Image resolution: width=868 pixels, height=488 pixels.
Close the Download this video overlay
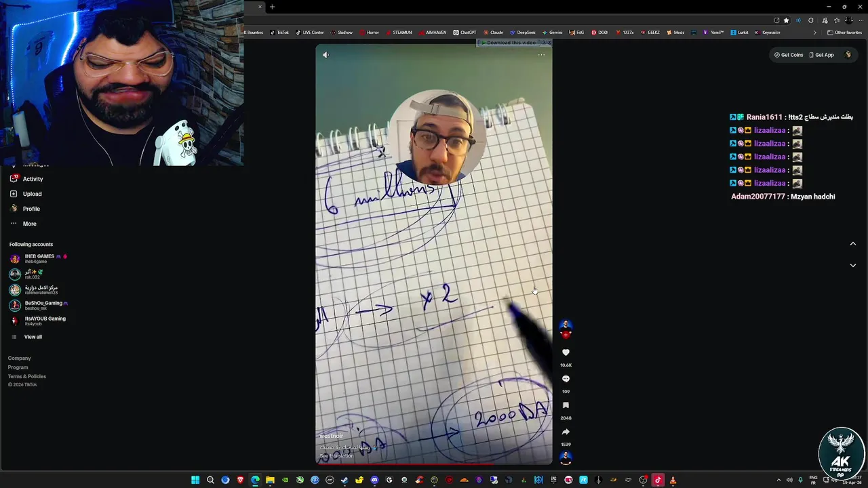coord(549,43)
